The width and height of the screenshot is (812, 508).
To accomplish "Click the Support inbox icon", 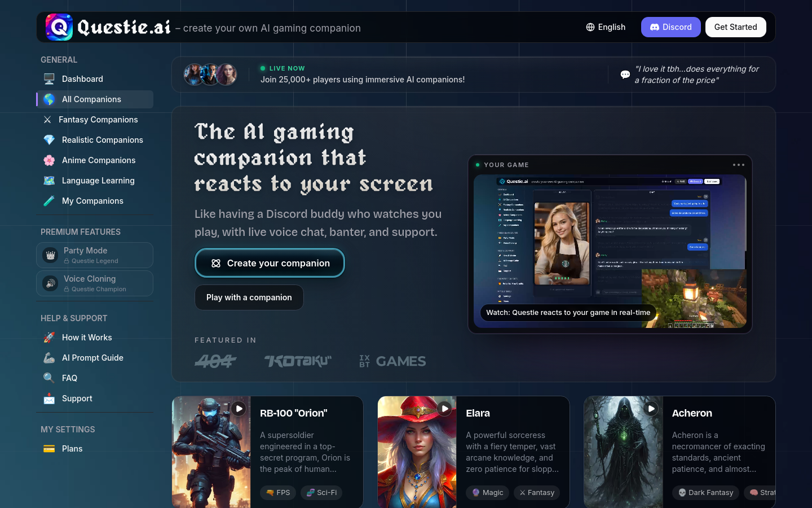I will [x=49, y=398].
